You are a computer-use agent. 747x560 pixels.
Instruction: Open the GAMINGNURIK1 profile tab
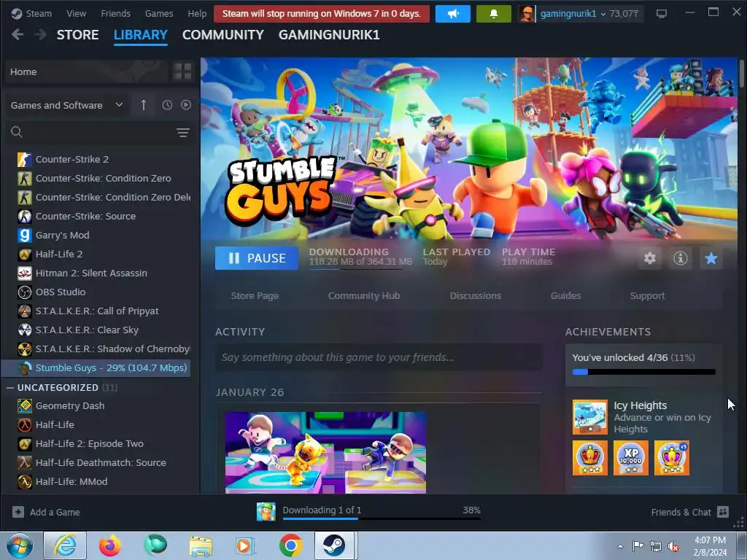click(x=329, y=35)
